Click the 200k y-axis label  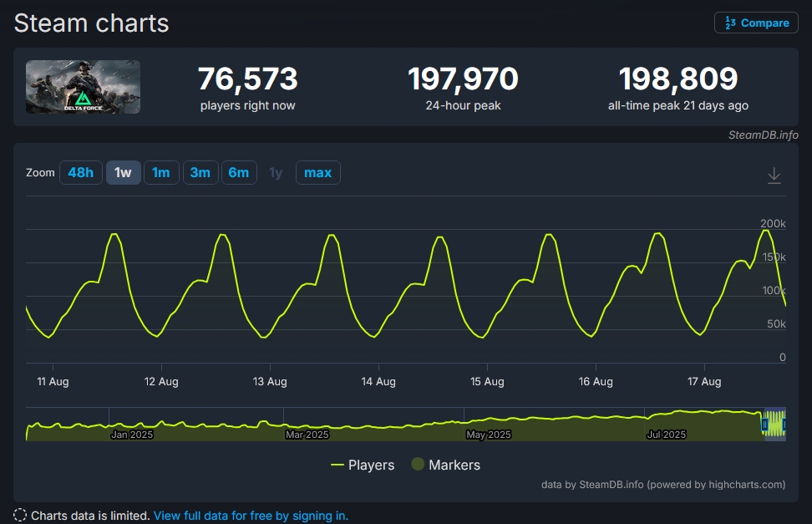(773, 223)
